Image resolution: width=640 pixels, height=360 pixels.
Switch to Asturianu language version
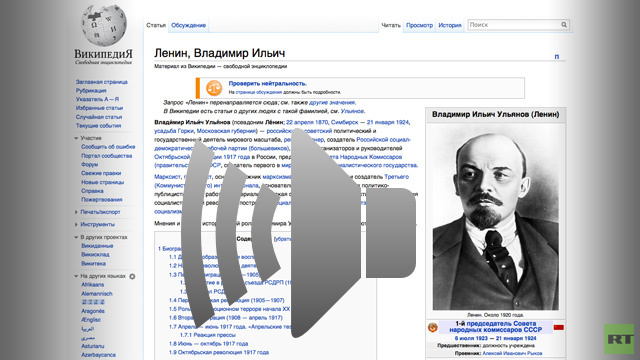93,346
